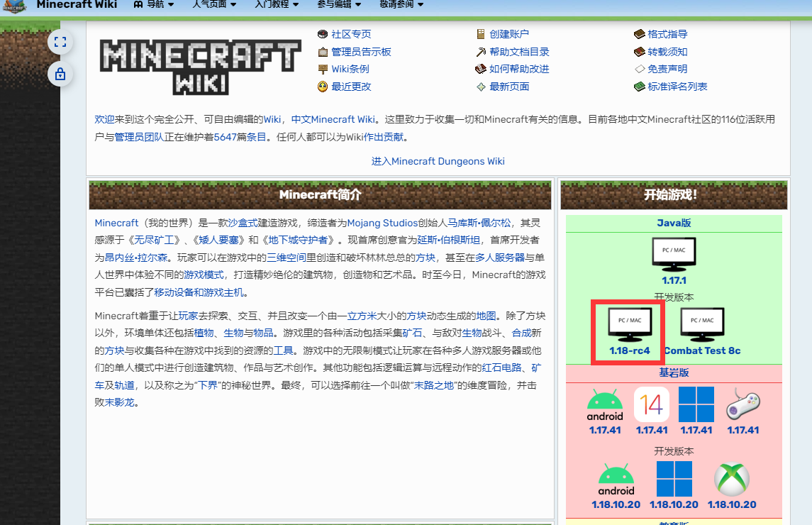Viewport: 812px width, 525px height.
Task: Open the 作出贡献 link
Action: pyautogui.click(x=383, y=137)
